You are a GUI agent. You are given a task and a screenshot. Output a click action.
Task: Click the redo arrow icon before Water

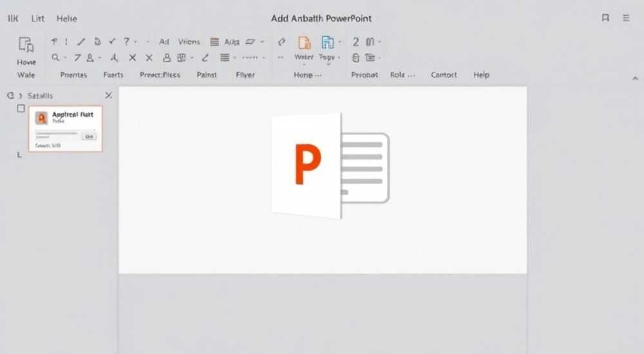[281, 41]
